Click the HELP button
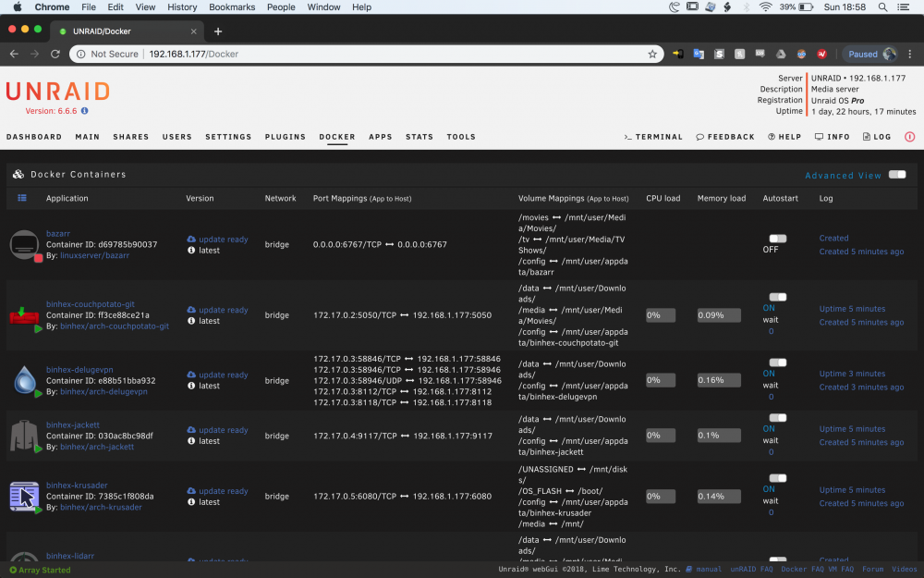This screenshot has width=924, height=578. coord(784,137)
